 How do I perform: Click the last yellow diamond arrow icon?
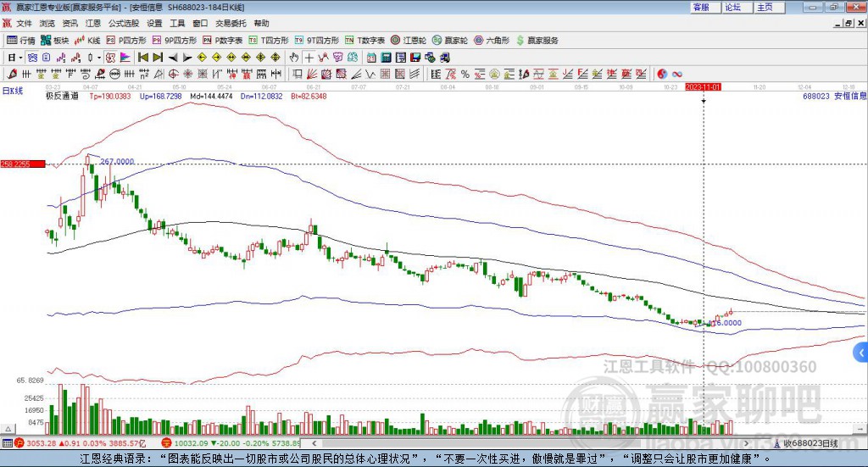(x=275, y=58)
